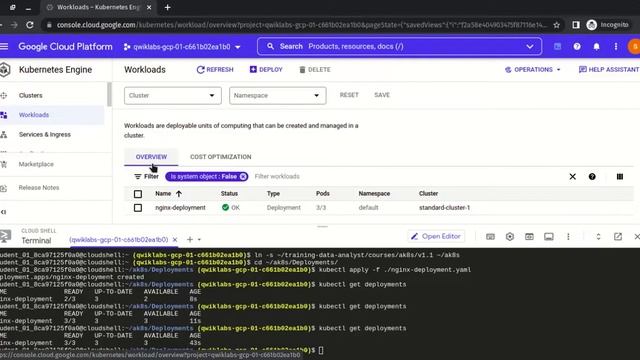Image resolution: width=640 pixels, height=360 pixels.
Task: Remove the 'Is system object : False' chip
Action: click(x=243, y=176)
